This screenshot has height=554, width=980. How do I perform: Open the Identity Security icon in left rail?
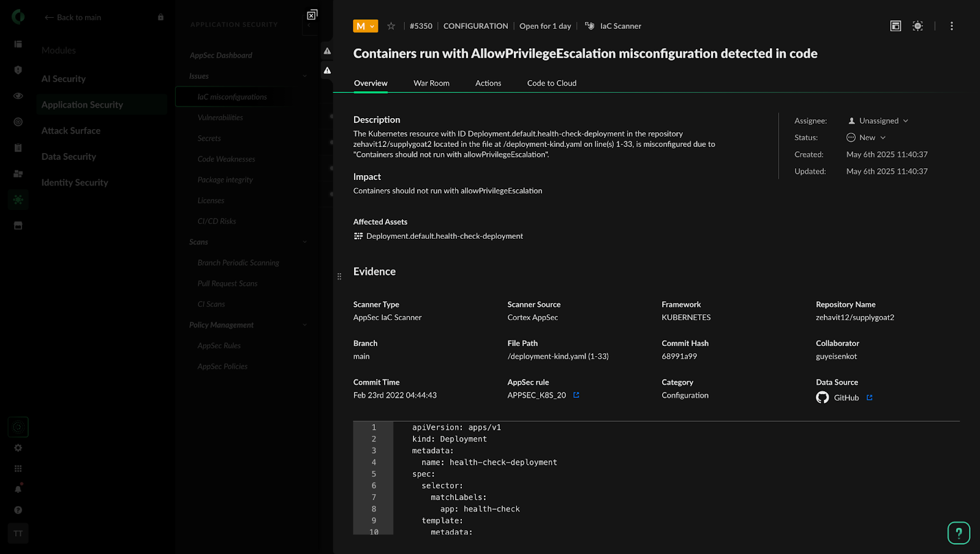click(x=18, y=173)
